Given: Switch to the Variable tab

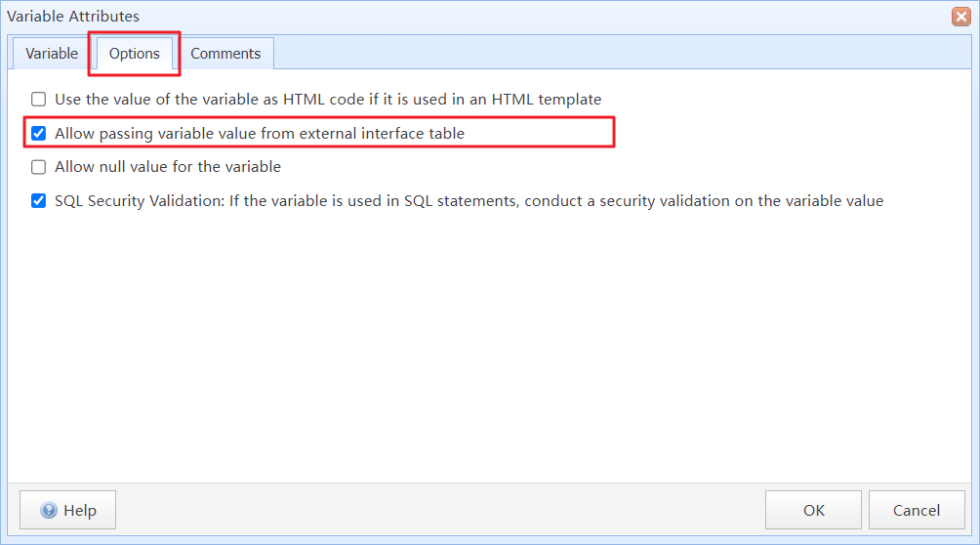Looking at the screenshot, I should pyautogui.click(x=52, y=54).
